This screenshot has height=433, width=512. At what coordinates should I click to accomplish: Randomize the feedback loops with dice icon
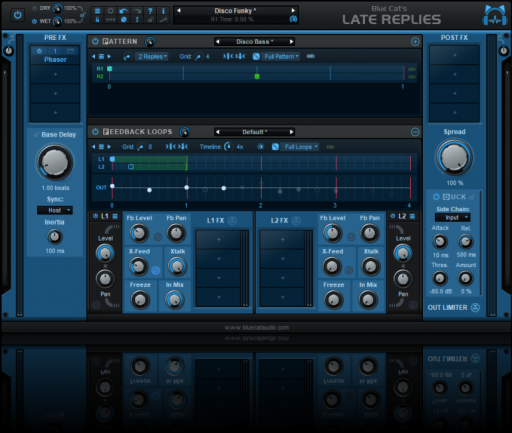click(x=275, y=147)
